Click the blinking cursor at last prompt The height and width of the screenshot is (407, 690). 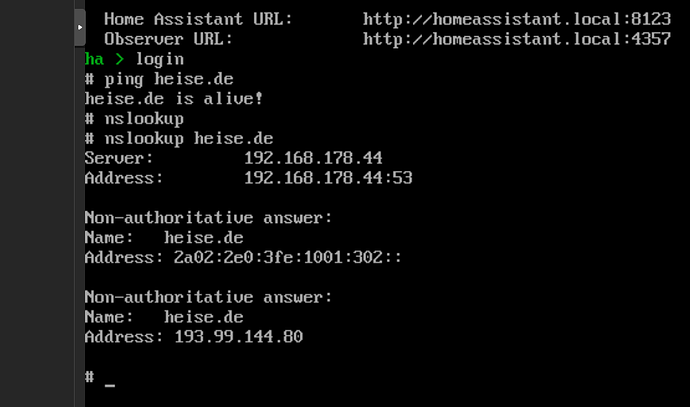pos(109,384)
